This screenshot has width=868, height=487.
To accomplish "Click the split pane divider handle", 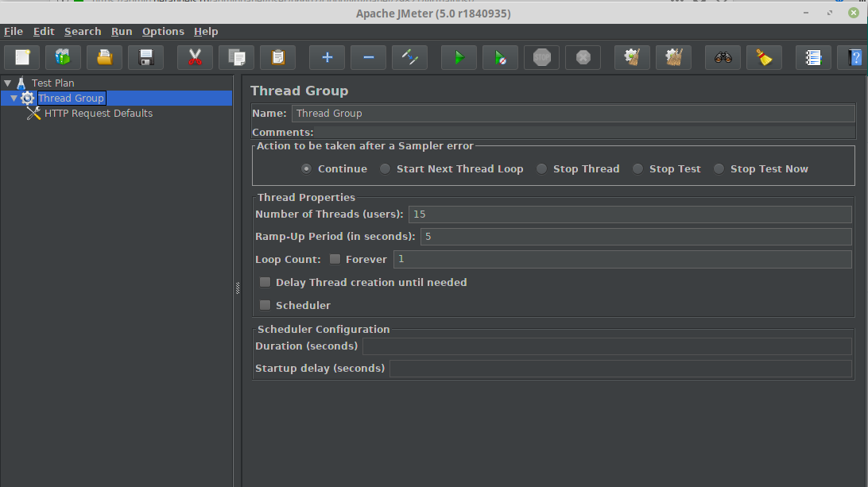I will (238, 288).
